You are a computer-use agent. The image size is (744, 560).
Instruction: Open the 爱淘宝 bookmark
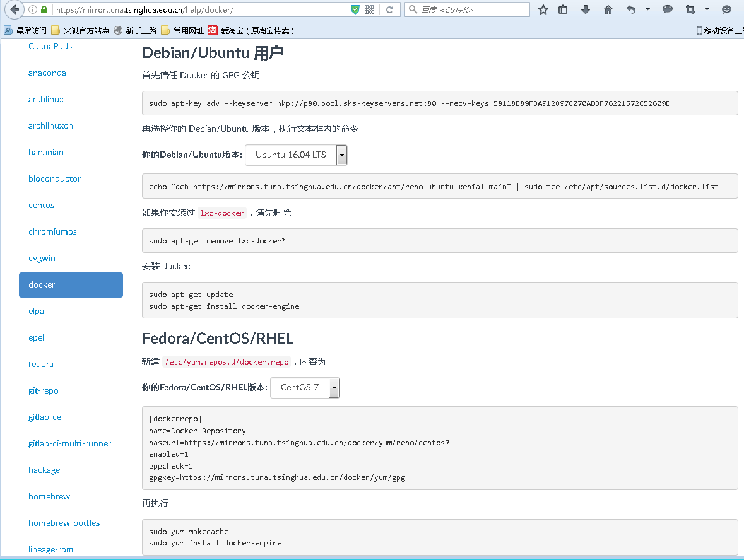(251, 30)
